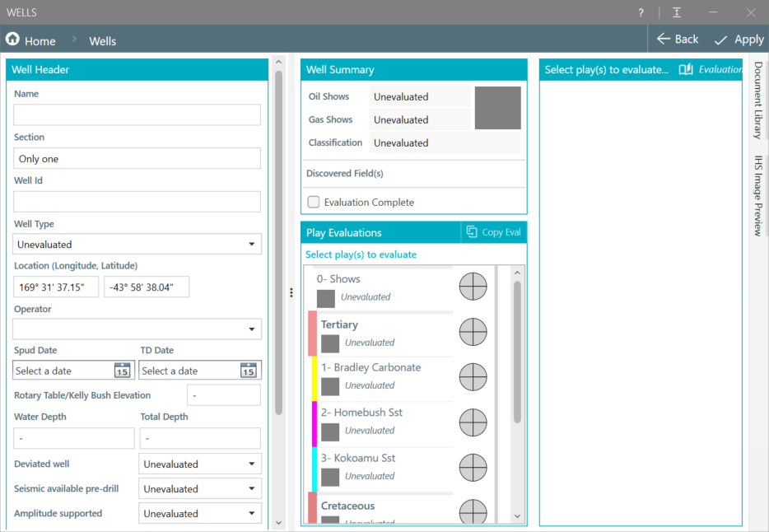Image resolution: width=769 pixels, height=532 pixels.
Task: Click the TD Date text field
Action: (189, 371)
